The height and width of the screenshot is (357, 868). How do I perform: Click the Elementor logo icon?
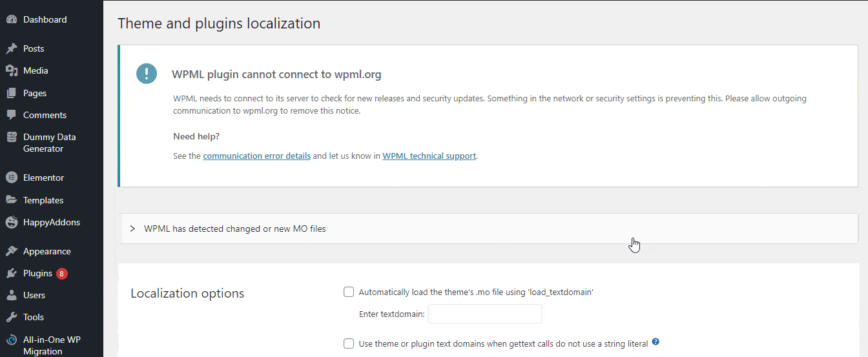(11, 178)
